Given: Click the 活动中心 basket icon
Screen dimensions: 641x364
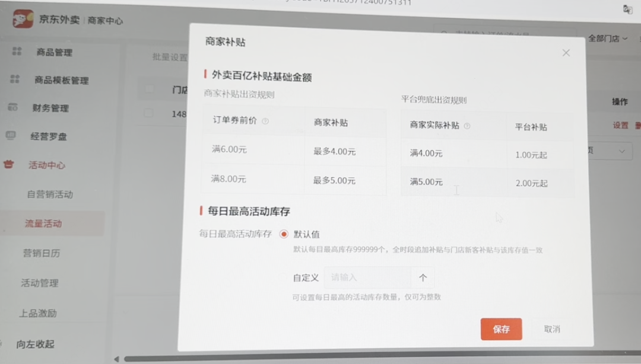Looking at the screenshot, I should click(x=8, y=164).
